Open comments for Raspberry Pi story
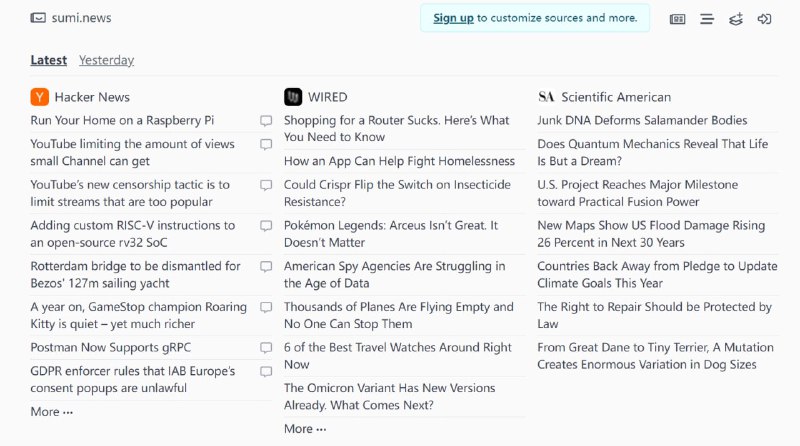800x446 pixels. click(x=266, y=121)
